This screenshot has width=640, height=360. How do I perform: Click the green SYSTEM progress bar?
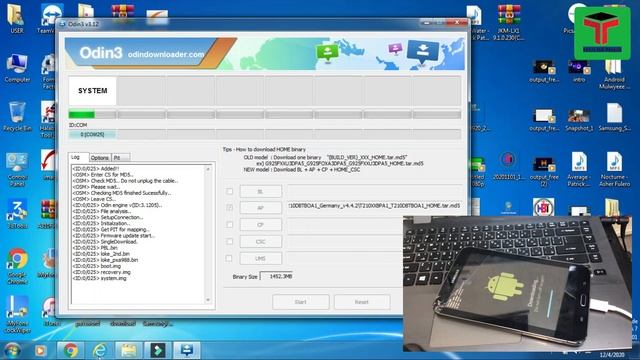tap(82, 115)
